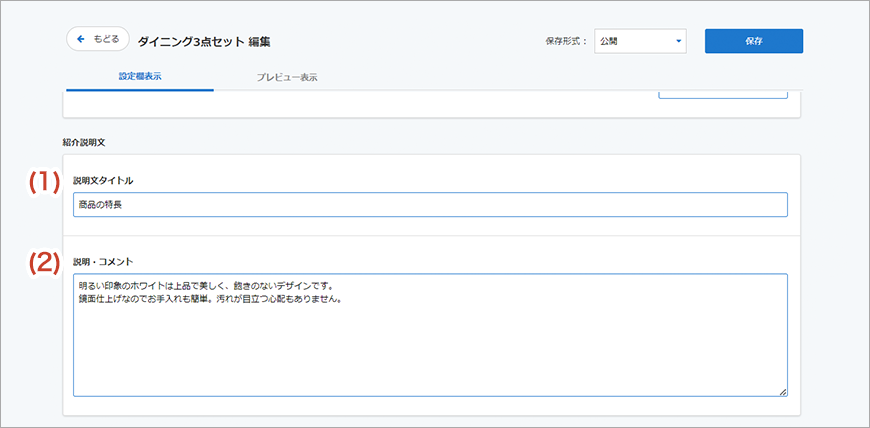Click the 説明文タイトル field label

pos(103,180)
